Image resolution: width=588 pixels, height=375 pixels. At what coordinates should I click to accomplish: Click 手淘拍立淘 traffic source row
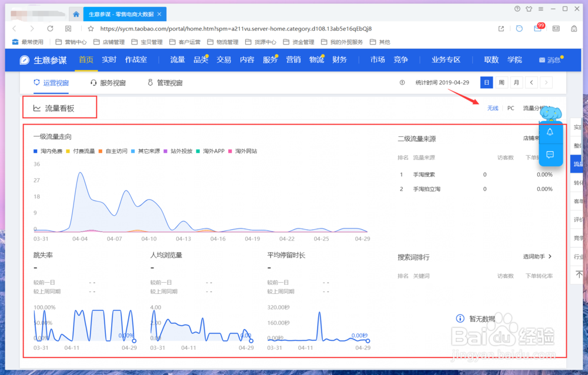click(475, 189)
